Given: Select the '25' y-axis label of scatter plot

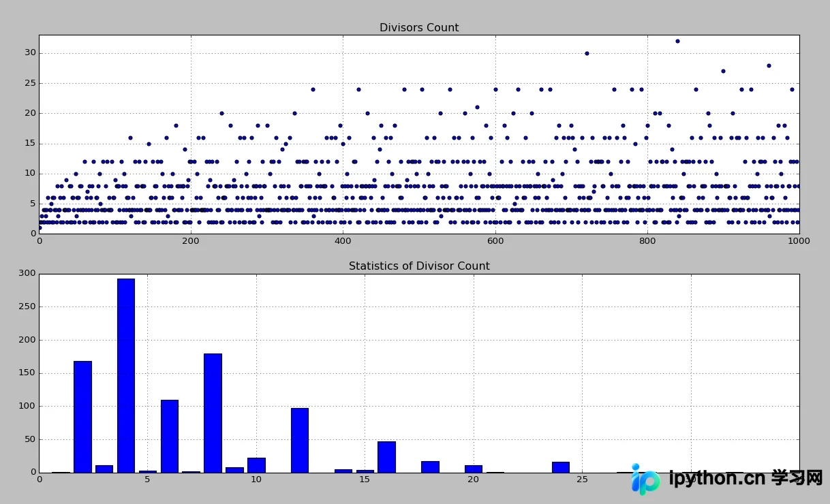Looking at the screenshot, I should (30, 83).
